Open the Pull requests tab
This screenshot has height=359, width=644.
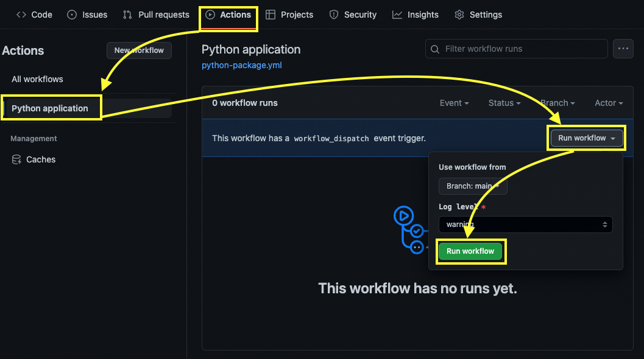click(156, 15)
